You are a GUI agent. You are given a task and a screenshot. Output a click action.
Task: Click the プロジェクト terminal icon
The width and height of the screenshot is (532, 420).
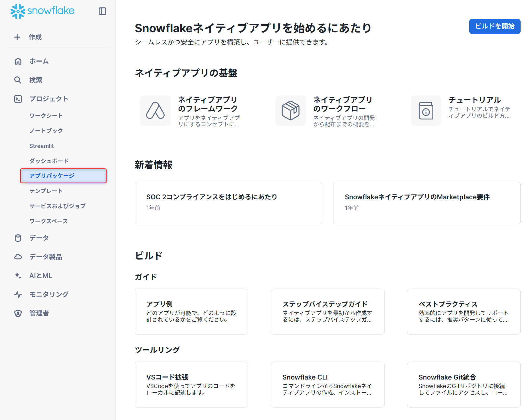pos(18,99)
